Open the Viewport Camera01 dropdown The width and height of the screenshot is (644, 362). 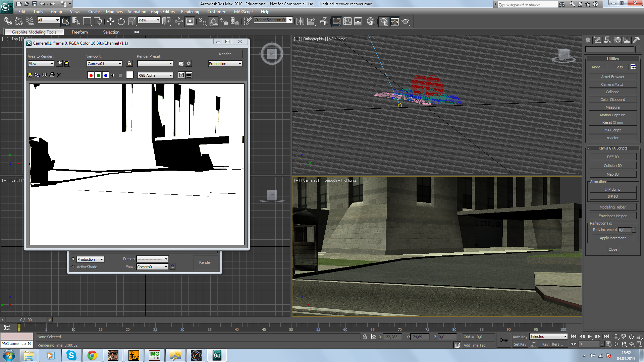point(104,64)
